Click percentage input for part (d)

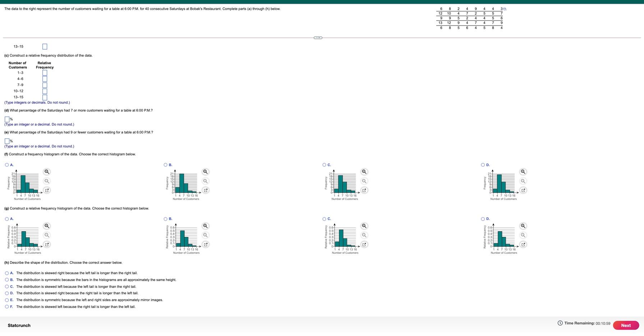[7, 119]
